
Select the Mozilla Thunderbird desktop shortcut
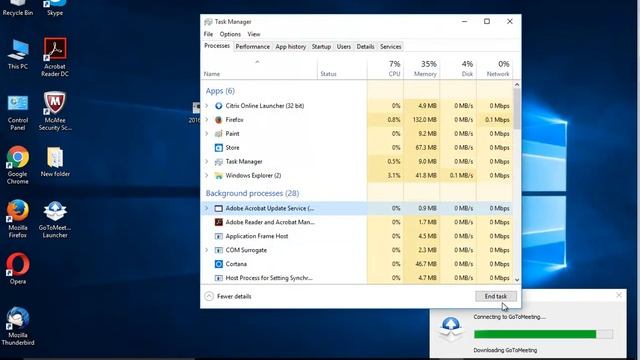[18, 326]
